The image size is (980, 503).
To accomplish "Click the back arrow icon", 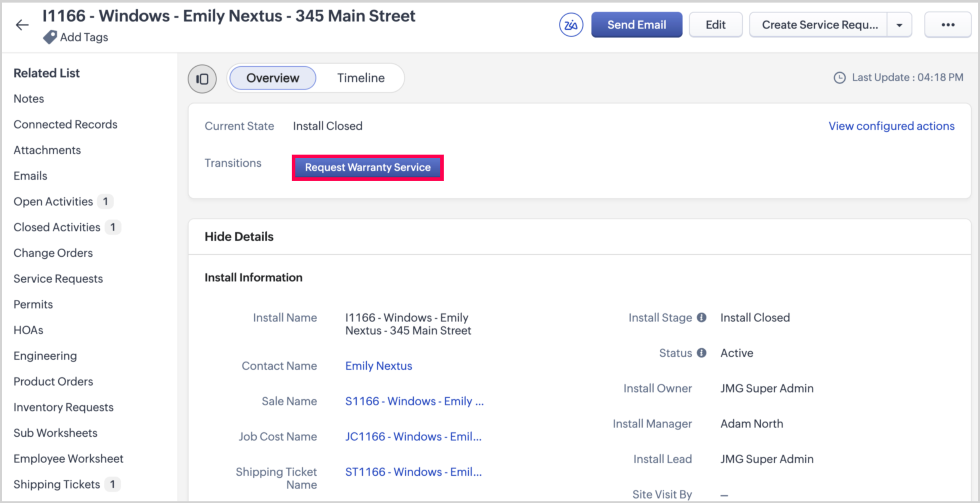I will coord(22,25).
